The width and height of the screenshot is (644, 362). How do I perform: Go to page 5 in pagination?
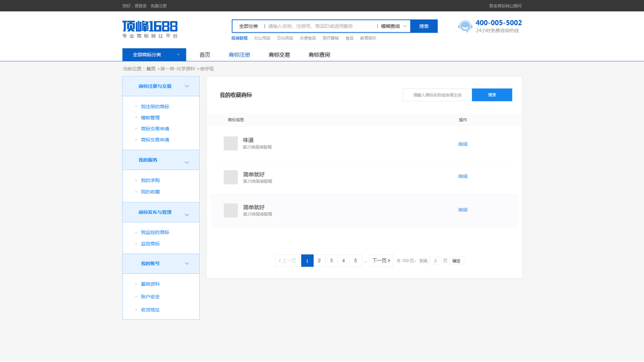[x=355, y=261]
